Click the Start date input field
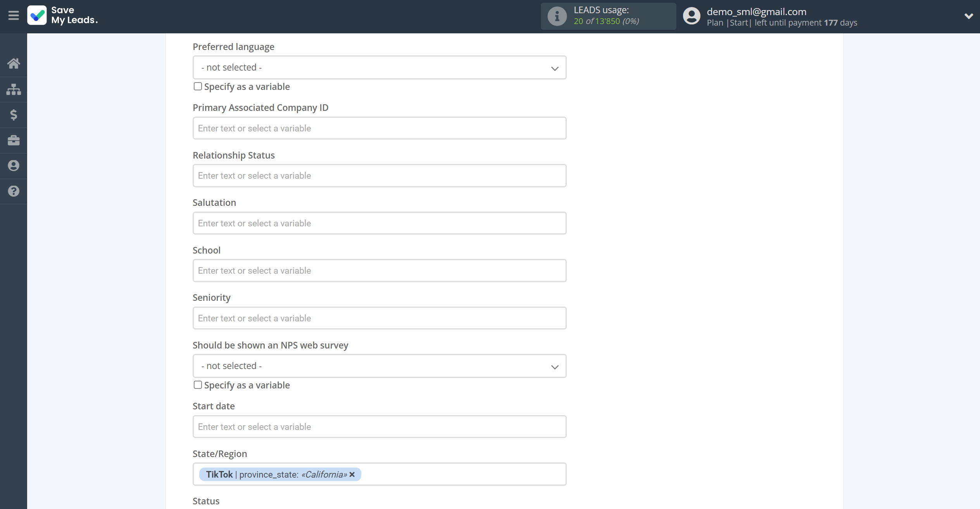The image size is (980, 509). point(380,427)
